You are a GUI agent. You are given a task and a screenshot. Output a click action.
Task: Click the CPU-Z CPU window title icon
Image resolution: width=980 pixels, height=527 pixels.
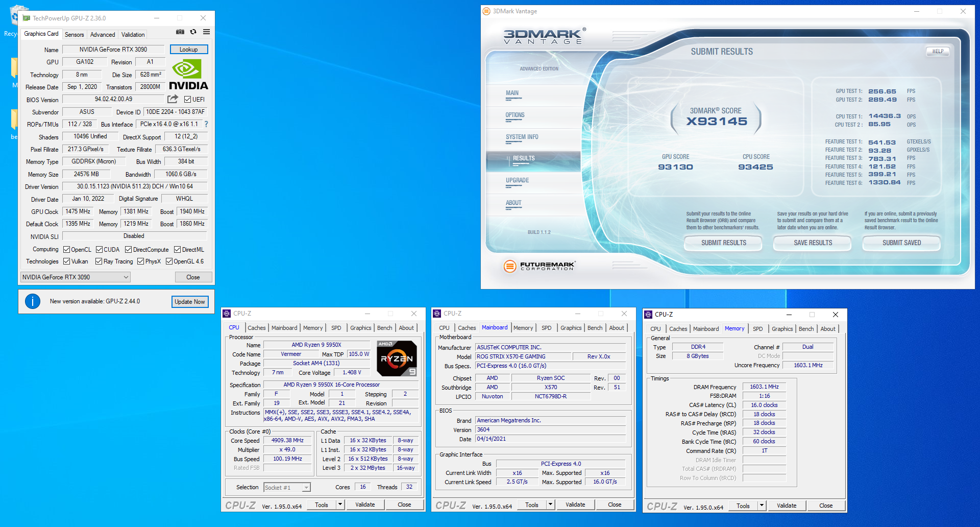[x=227, y=314]
